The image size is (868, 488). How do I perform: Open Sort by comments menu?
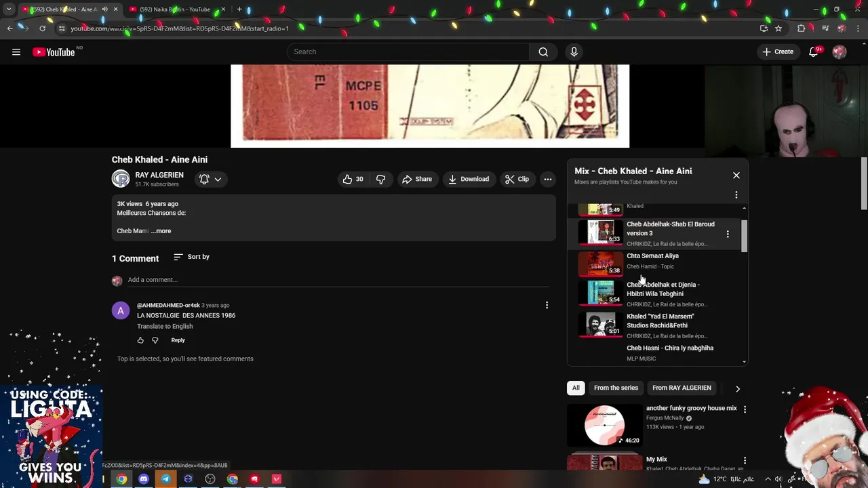point(191,257)
